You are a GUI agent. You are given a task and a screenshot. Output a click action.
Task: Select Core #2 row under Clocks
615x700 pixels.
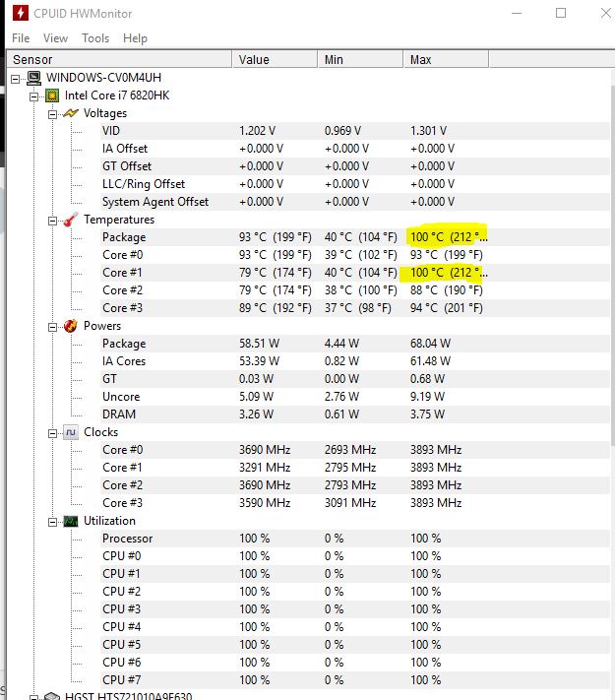click(x=355, y=485)
